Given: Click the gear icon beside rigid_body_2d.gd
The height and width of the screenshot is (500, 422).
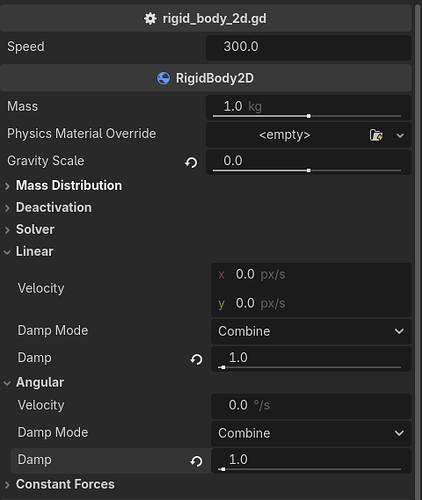Looking at the screenshot, I should [x=150, y=19].
